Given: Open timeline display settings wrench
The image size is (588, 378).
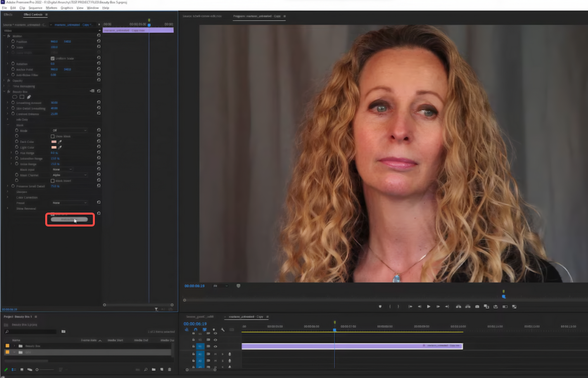Looking at the screenshot, I should click(223, 330).
